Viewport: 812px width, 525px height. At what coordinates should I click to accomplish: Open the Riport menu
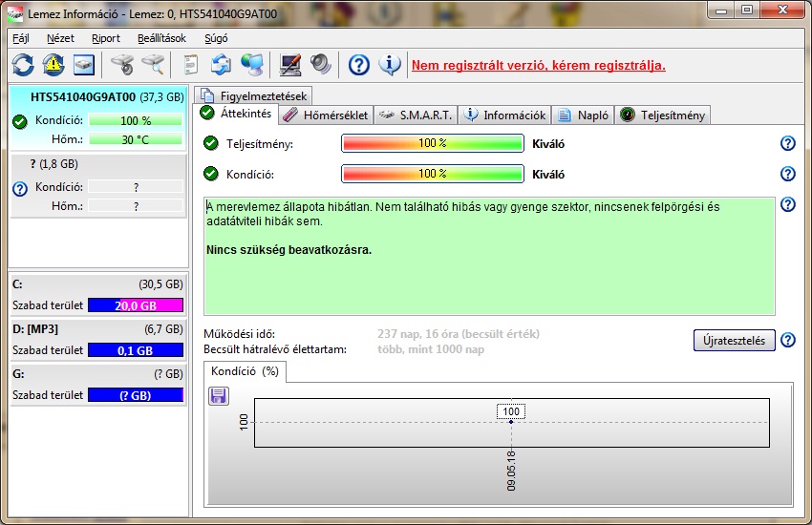click(x=106, y=38)
